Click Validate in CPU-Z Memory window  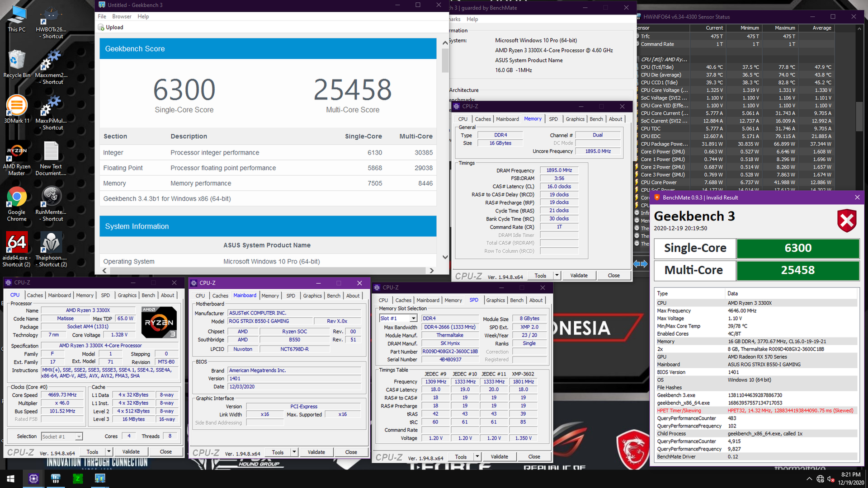pyautogui.click(x=579, y=276)
